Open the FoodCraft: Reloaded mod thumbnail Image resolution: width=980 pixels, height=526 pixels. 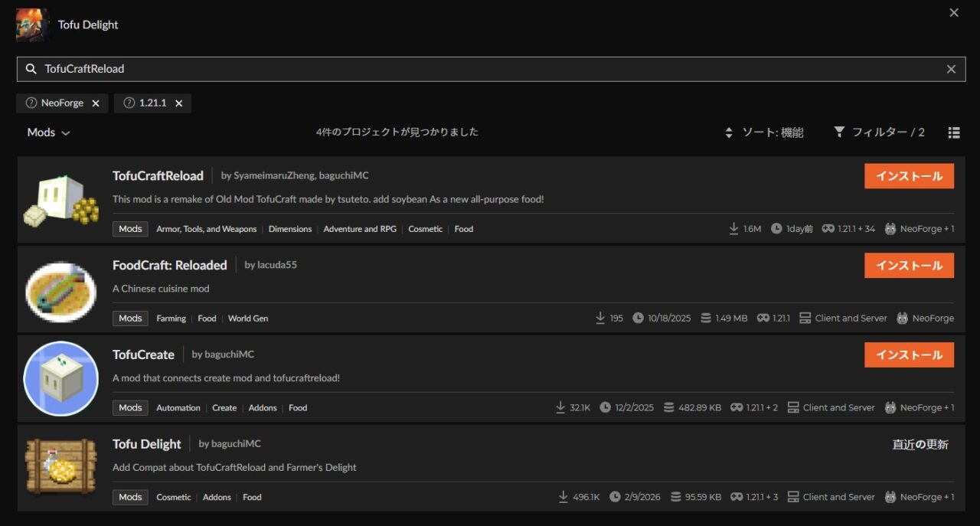point(60,289)
